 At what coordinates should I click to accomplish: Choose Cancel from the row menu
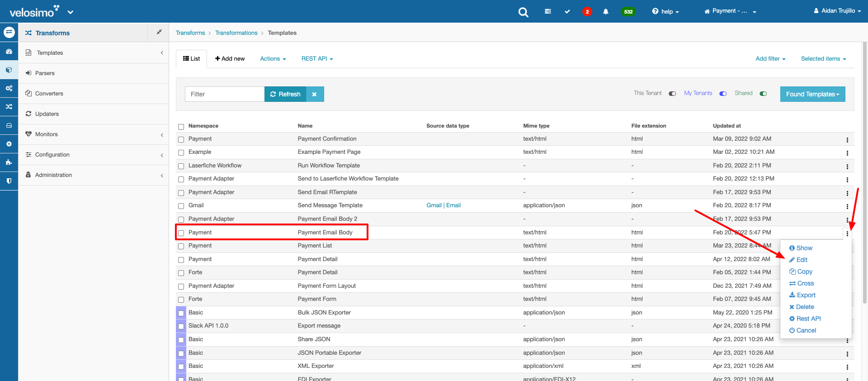click(802, 330)
